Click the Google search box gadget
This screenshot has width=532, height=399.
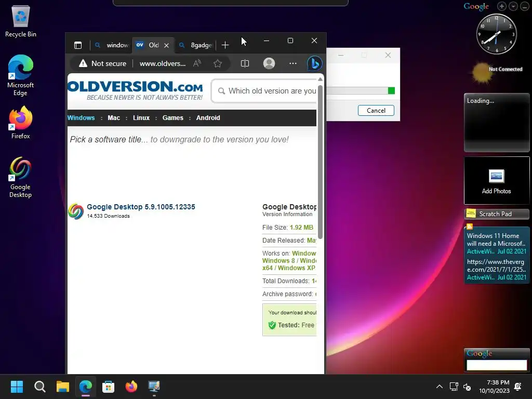click(x=496, y=365)
